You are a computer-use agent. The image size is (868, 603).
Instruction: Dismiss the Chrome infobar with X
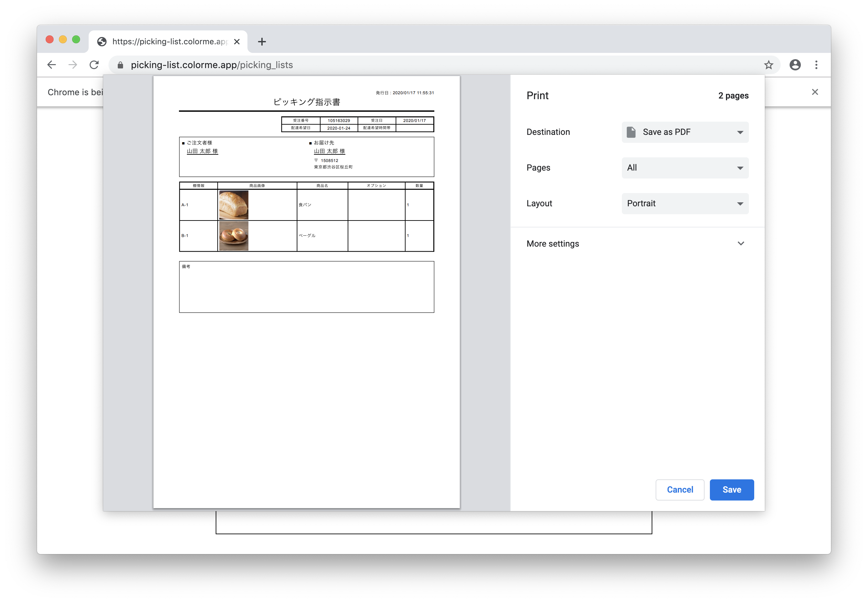(815, 92)
